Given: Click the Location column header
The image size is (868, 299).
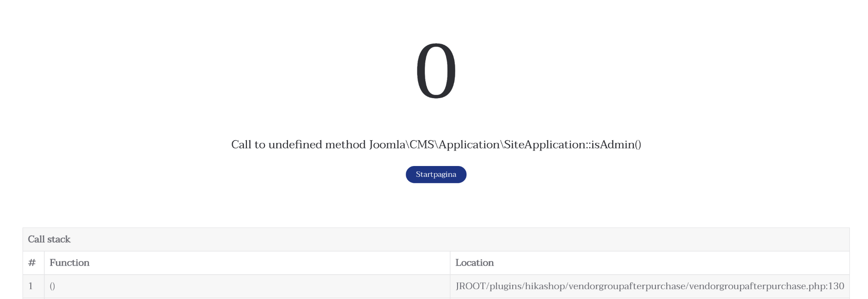Looking at the screenshot, I should (474, 263).
